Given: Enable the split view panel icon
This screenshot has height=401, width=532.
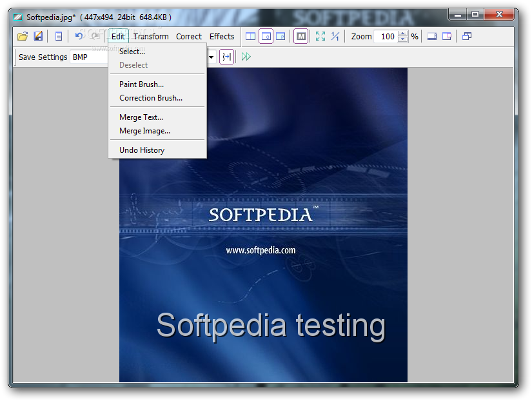Looking at the screenshot, I should coord(250,36).
